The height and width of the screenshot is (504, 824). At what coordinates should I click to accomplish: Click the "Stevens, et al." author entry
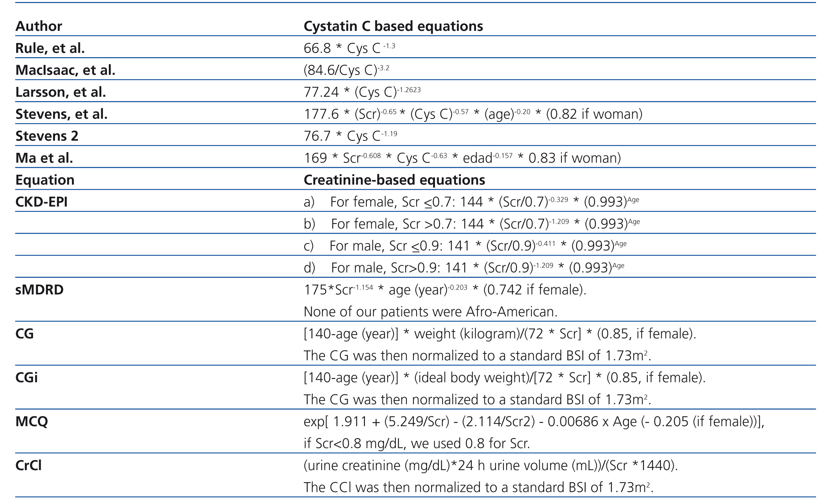click(61, 114)
